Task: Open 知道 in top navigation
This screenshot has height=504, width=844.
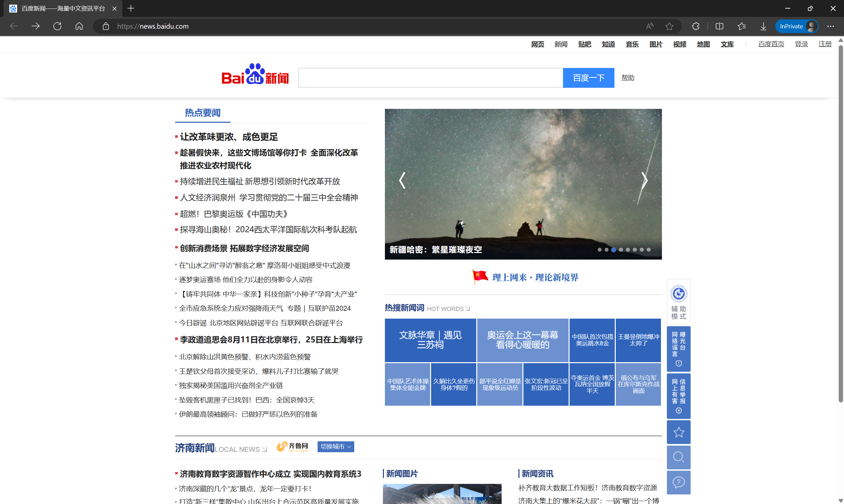Action: 609,44
